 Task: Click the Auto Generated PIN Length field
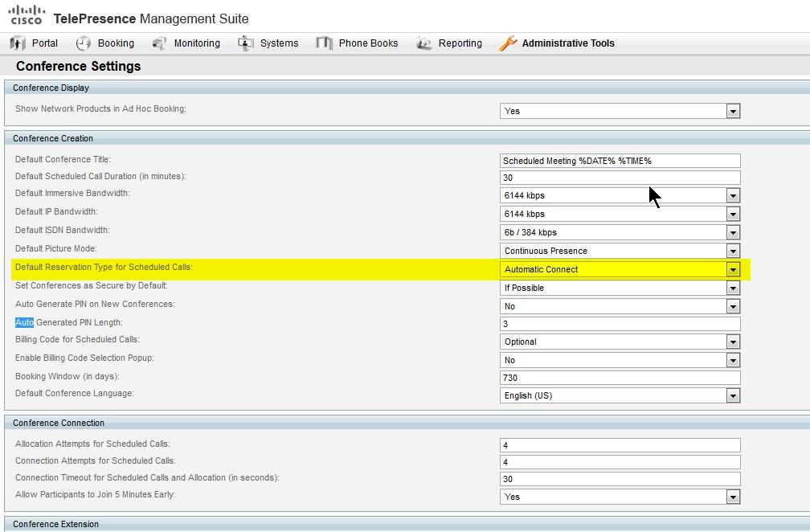[x=620, y=324]
